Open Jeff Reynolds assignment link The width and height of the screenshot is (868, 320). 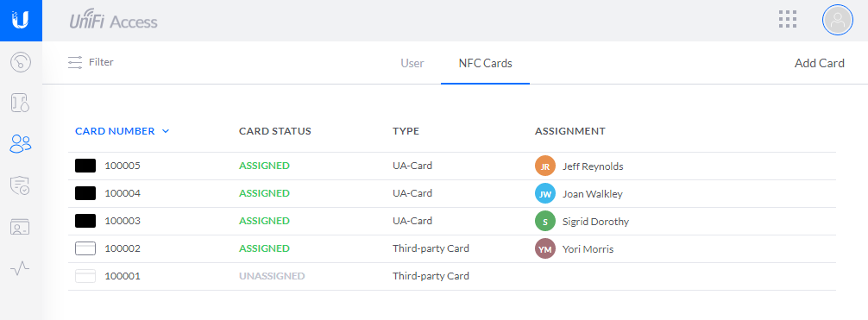(x=592, y=166)
